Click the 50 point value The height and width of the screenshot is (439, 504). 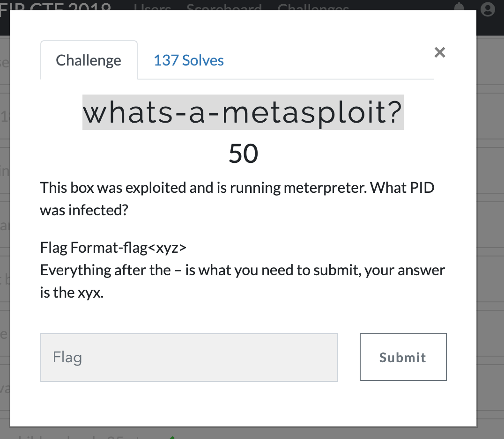pos(243,154)
